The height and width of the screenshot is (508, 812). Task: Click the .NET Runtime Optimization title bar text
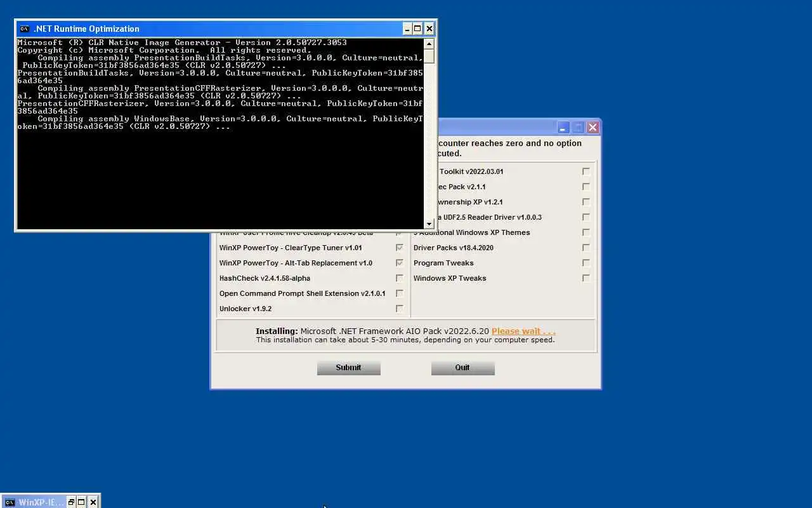coord(86,29)
